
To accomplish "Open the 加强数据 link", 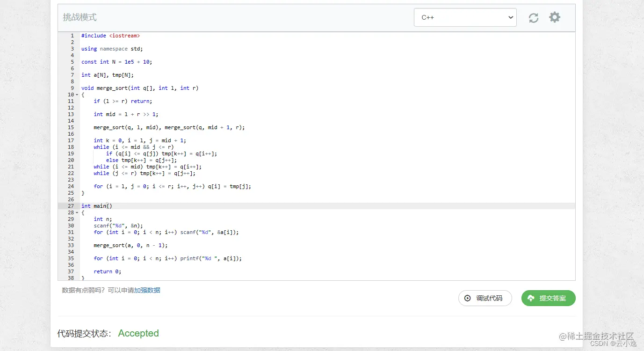I will [147, 290].
